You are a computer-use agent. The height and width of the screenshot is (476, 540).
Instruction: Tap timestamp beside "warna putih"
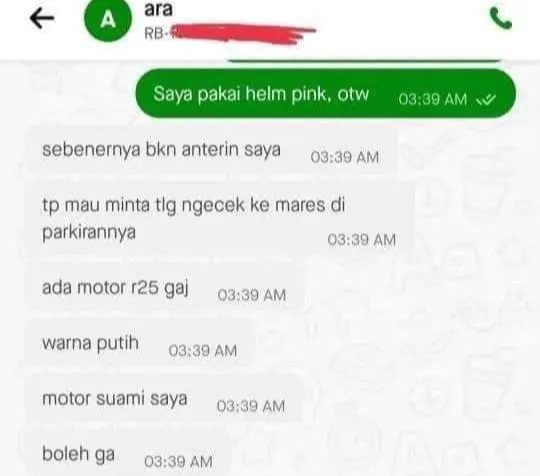point(203,351)
